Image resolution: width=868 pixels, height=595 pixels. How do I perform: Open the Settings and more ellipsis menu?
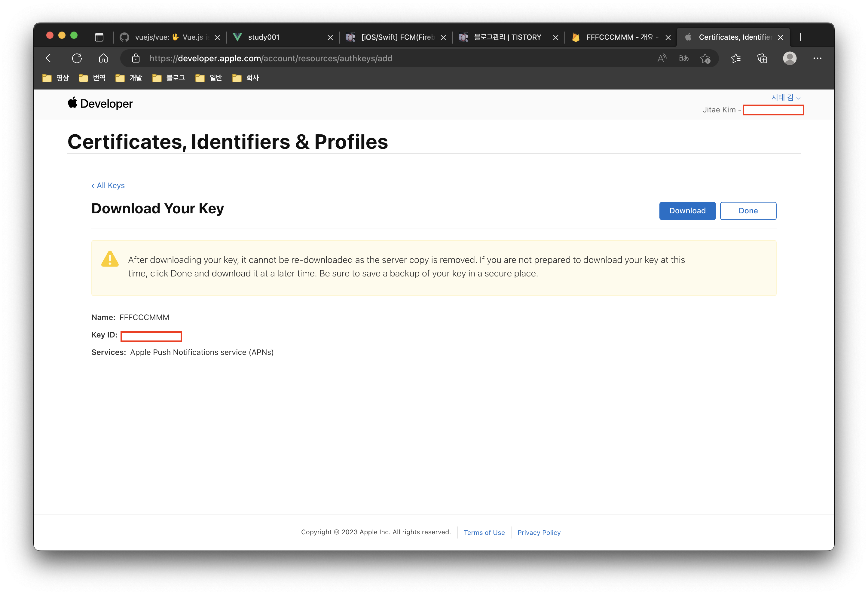(x=817, y=58)
